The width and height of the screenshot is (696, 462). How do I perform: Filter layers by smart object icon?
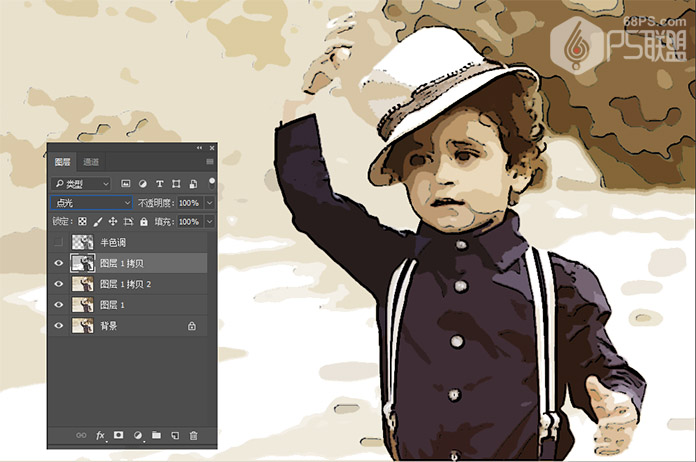193,184
